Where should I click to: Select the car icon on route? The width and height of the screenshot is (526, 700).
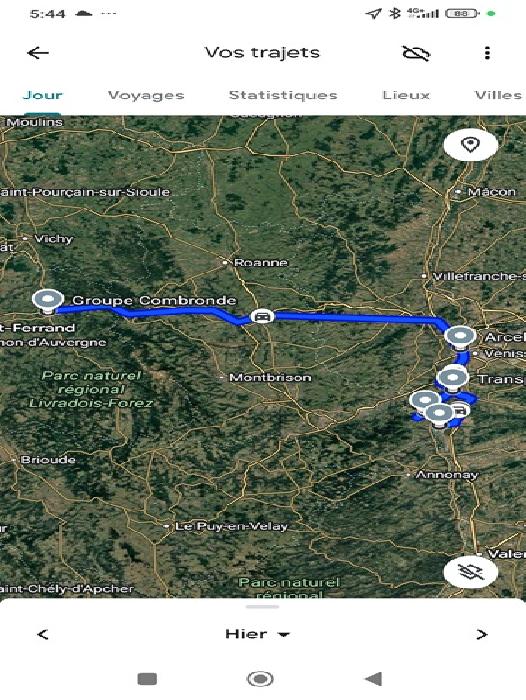(x=262, y=316)
